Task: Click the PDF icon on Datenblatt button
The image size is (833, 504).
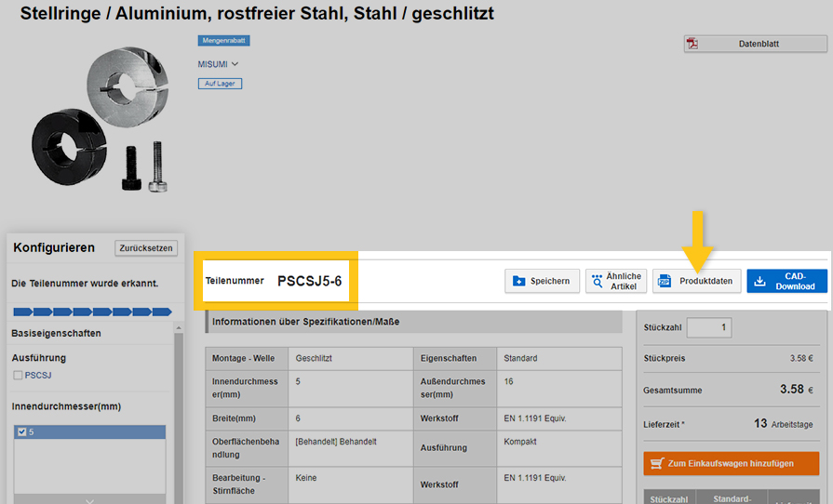Action: (692, 44)
